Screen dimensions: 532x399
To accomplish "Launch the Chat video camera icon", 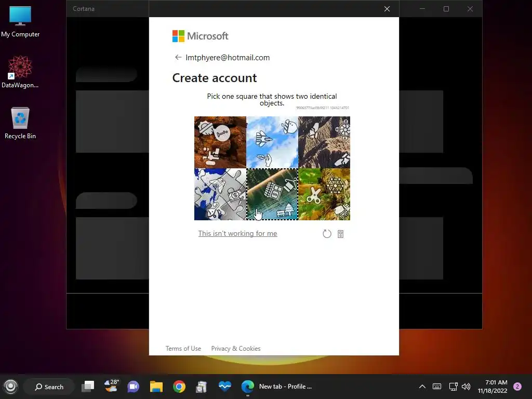I will [x=134, y=387].
